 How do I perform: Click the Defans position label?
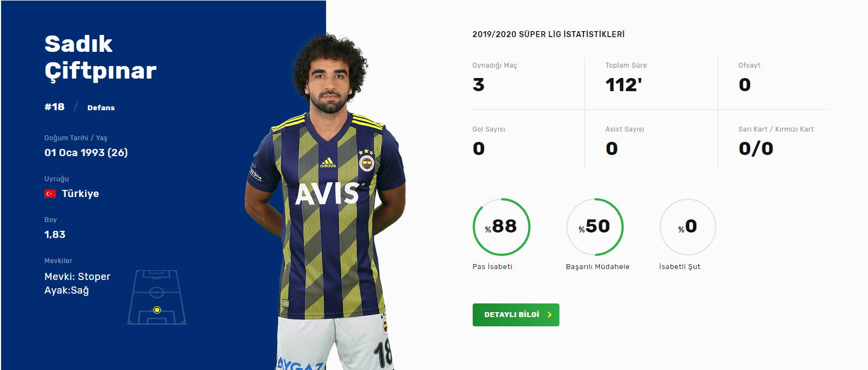[101, 108]
